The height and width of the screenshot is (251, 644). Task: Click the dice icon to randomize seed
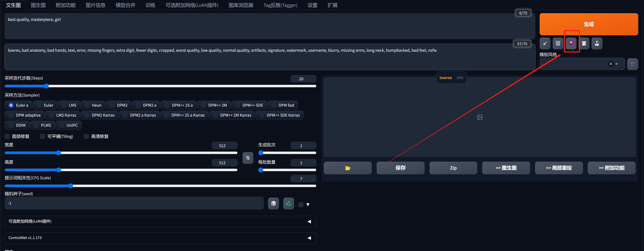(273, 203)
